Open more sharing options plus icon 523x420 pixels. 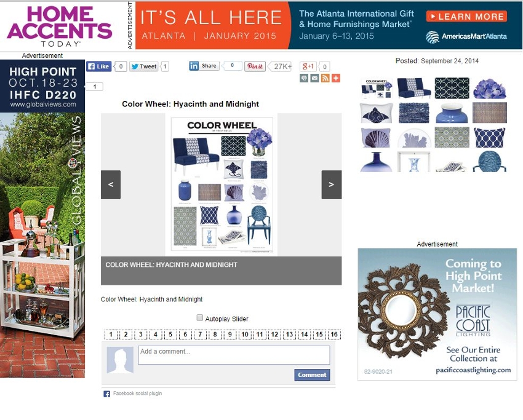[336, 78]
